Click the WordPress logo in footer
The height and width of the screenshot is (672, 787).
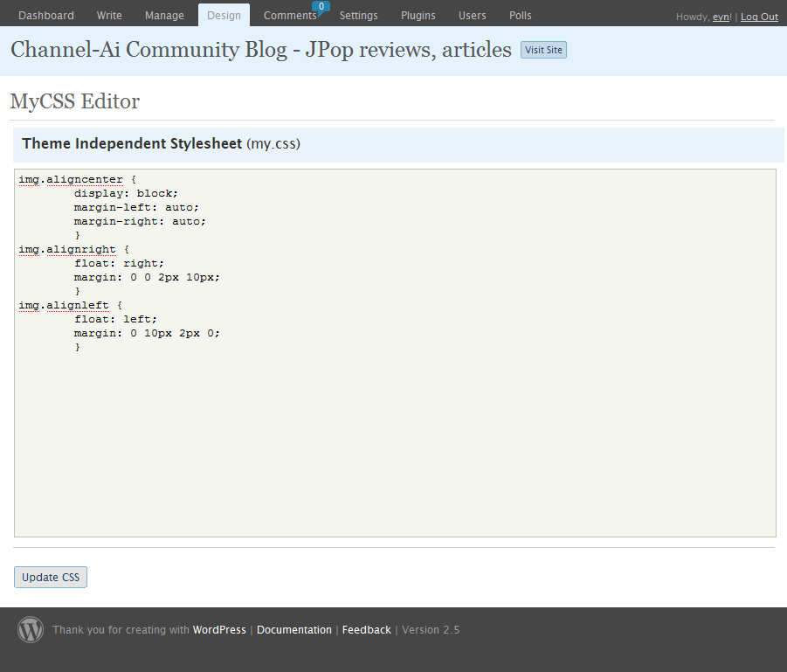[x=31, y=629]
